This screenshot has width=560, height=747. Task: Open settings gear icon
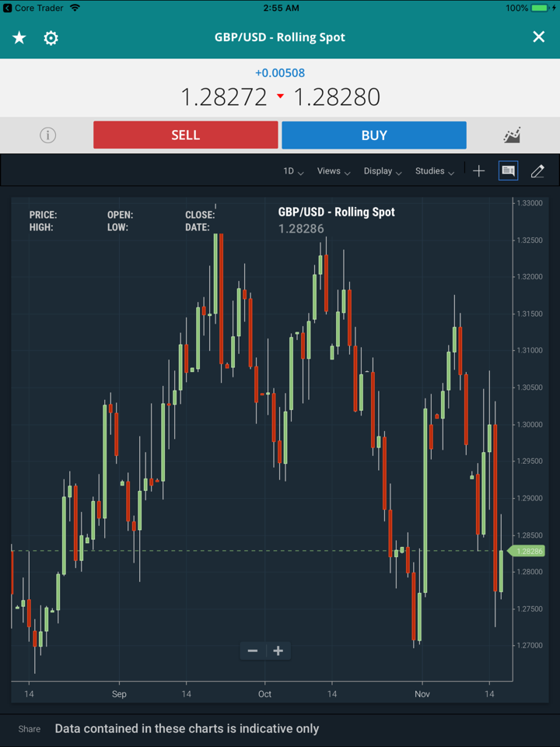click(x=51, y=37)
